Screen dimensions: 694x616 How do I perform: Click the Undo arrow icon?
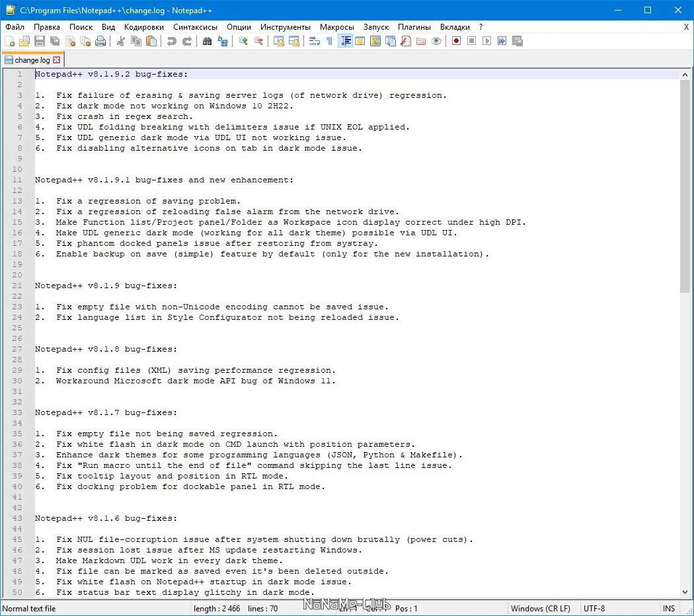coord(171,41)
